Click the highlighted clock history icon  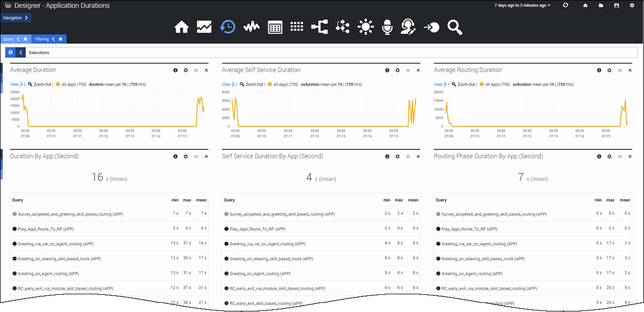point(228,26)
